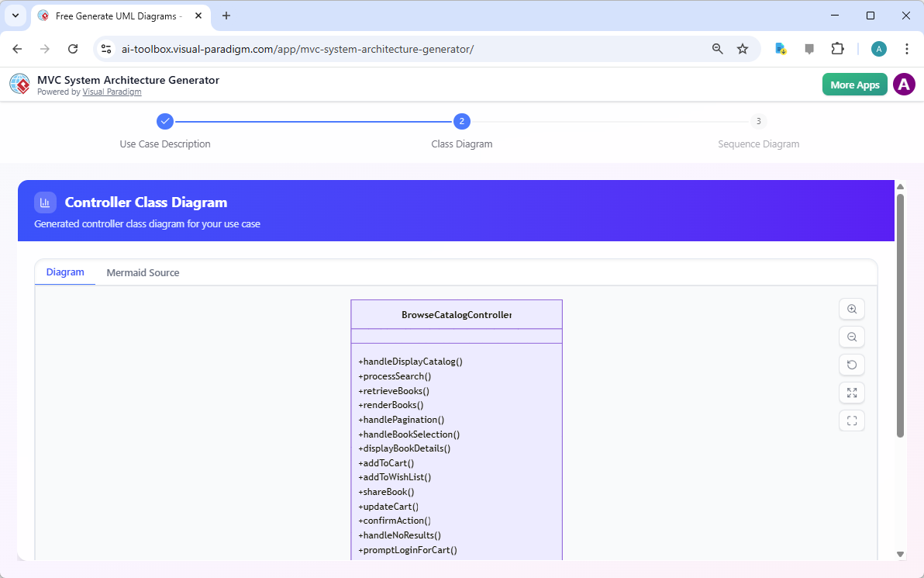Click the chart icon beside Controller Class Diagram
924x578 pixels.
click(x=45, y=202)
